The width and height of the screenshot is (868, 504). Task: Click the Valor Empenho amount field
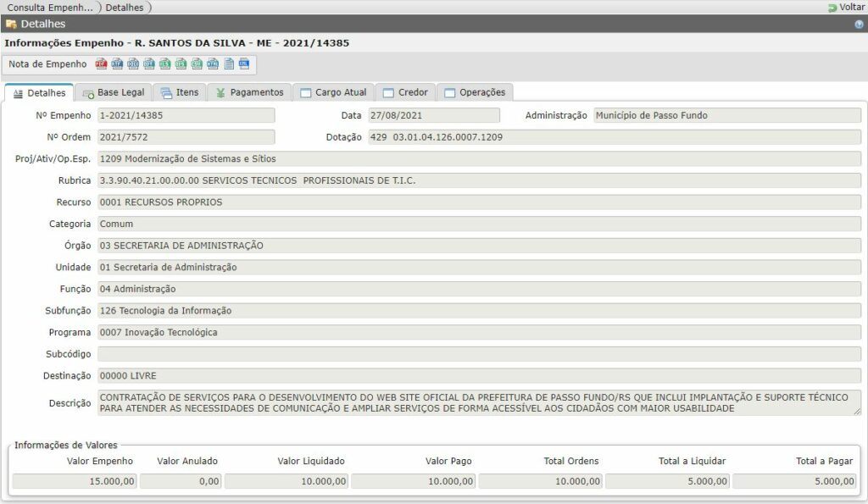pos(75,481)
